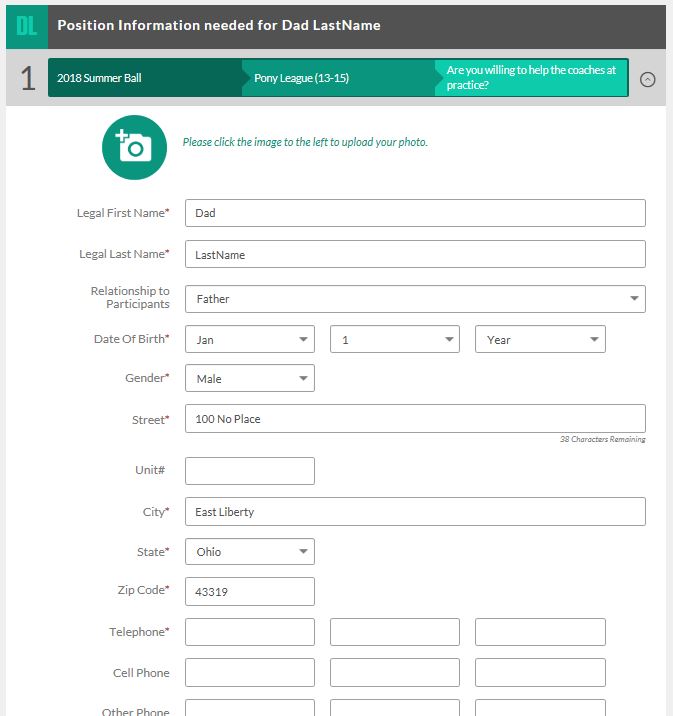Open the Relationship to Participants dropdown
Image resolution: width=673 pixels, height=716 pixels.
point(415,299)
